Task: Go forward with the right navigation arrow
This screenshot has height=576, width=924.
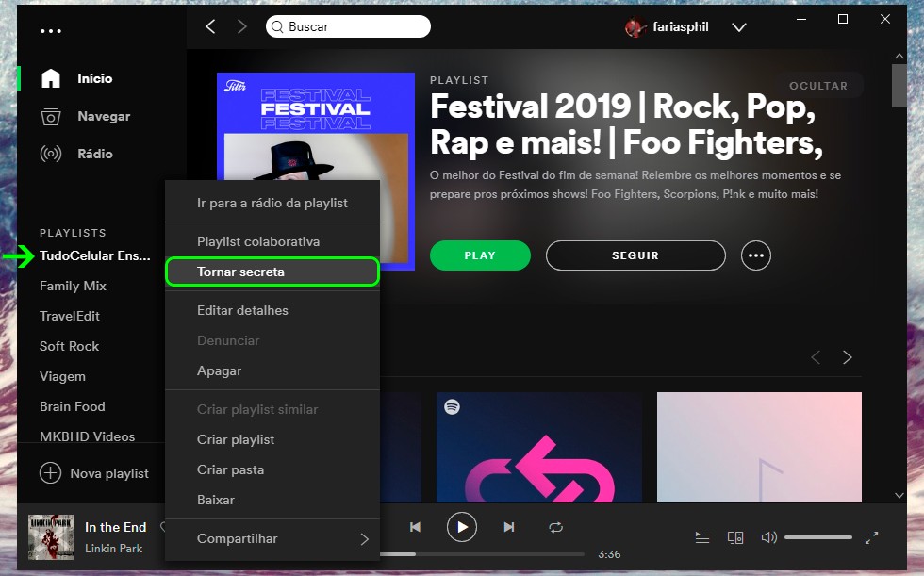Action: 241,26
